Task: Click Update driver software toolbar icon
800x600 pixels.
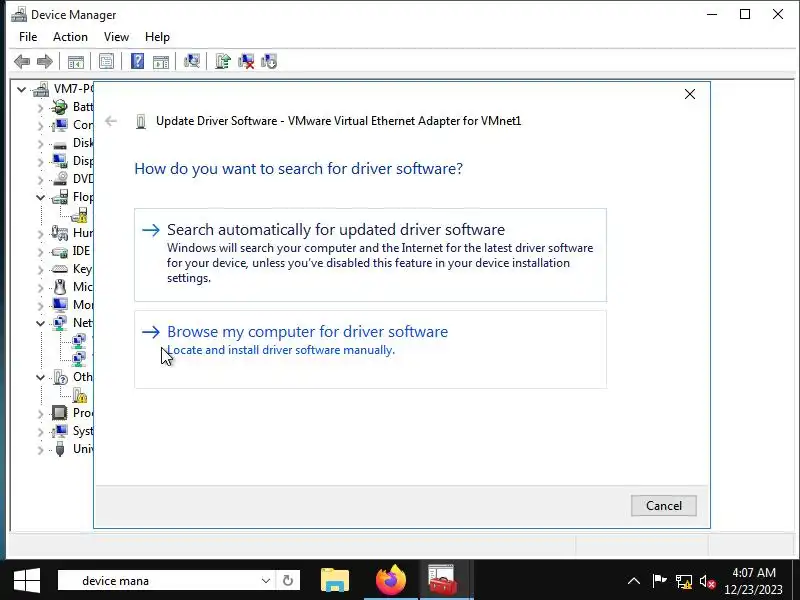Action: pyautogui.click(x=222, y=62)
